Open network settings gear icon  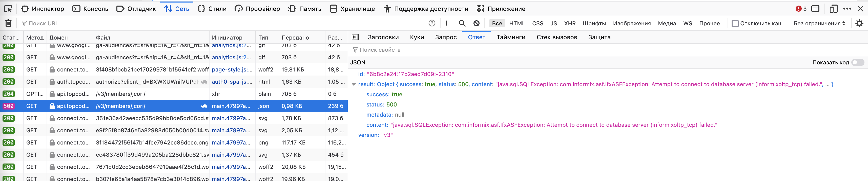(859, 23)
